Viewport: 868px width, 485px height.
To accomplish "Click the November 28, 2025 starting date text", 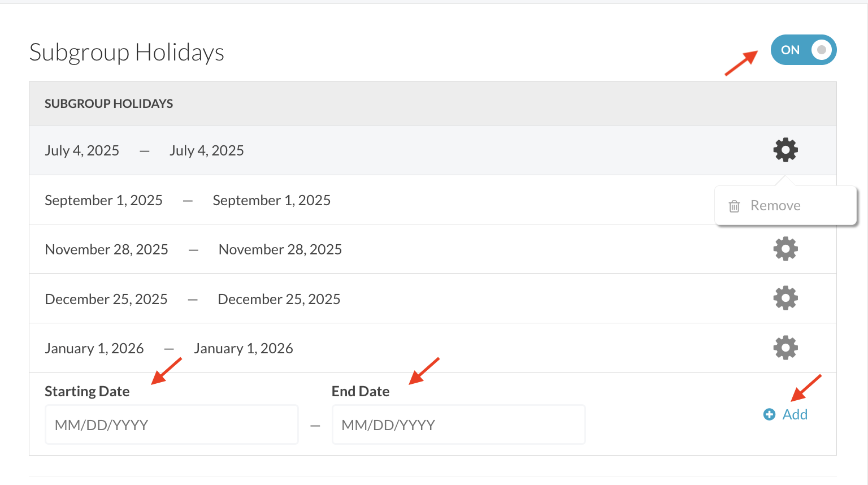I will (106, 249).
